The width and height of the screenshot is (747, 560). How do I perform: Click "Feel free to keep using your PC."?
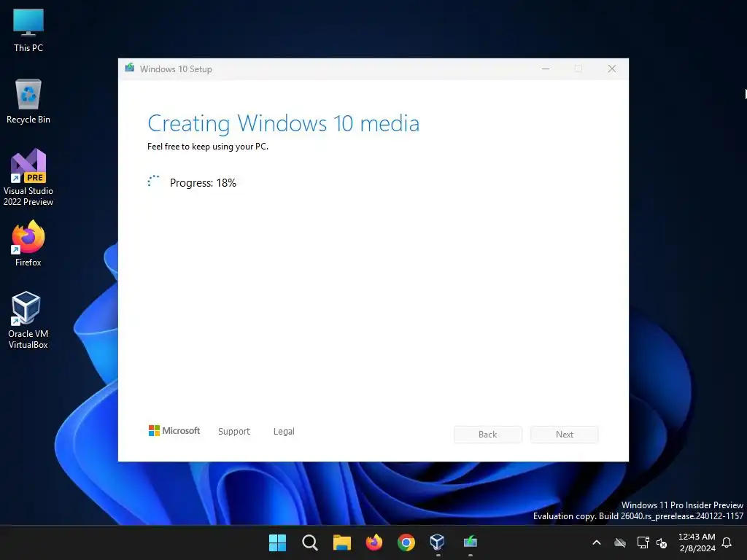[x=208, y=146]
